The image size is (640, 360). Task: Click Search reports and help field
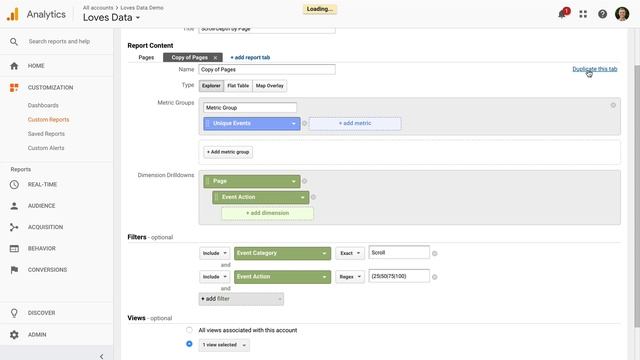(x=59, y=42)
